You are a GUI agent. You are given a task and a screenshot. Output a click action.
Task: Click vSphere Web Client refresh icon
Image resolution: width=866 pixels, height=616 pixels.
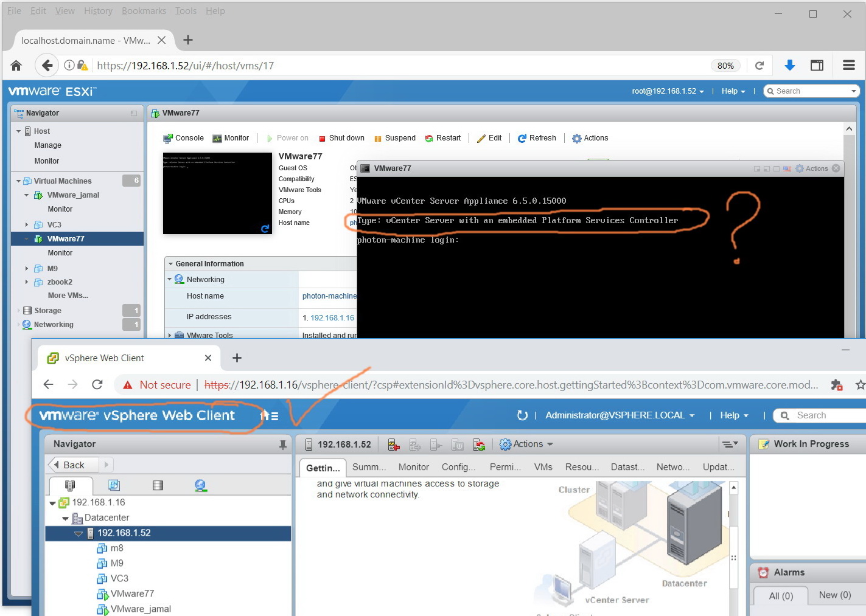522,415
